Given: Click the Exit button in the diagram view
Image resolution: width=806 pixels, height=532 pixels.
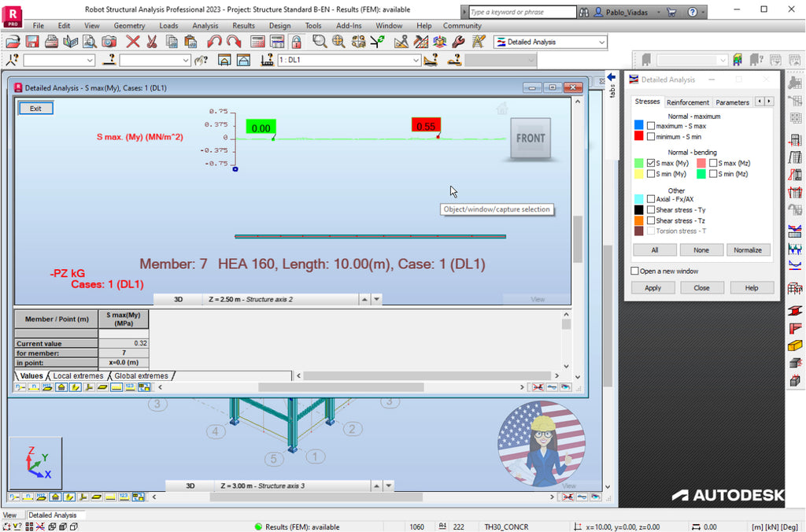Looking at the screenshot, I should 35,108.
